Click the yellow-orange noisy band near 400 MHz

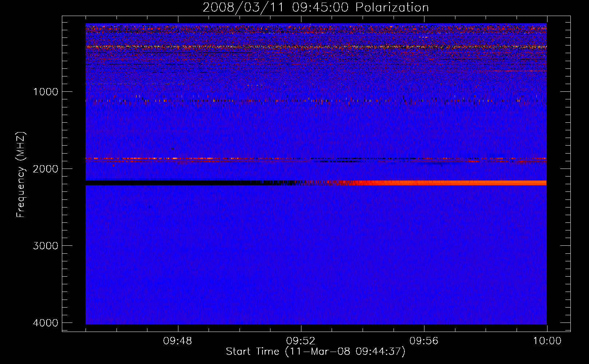316,47
